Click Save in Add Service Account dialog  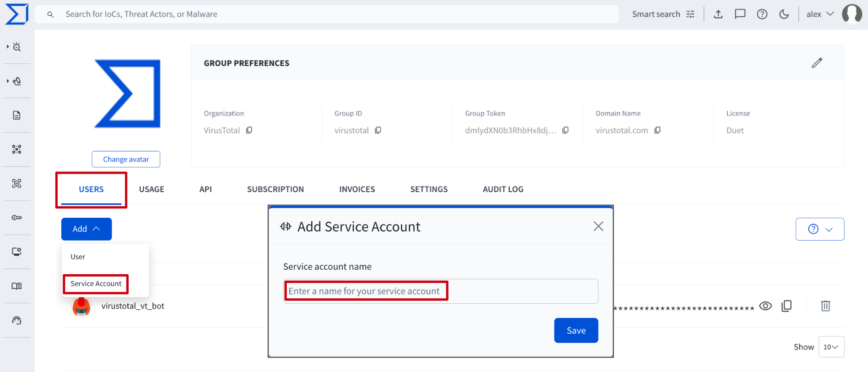tap(576, 331)
